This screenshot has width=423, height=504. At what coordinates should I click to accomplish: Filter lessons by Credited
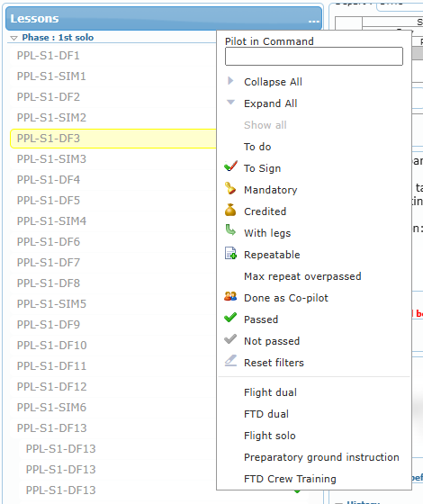265,211
